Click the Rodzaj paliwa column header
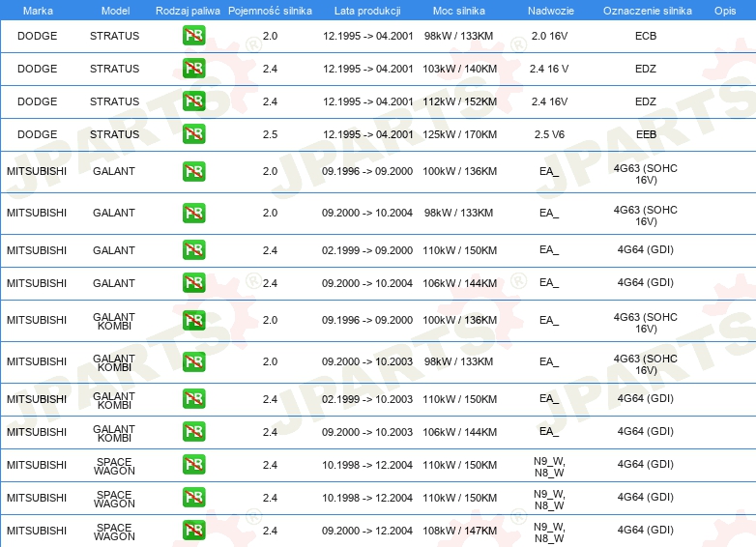 tap(188, 10)
